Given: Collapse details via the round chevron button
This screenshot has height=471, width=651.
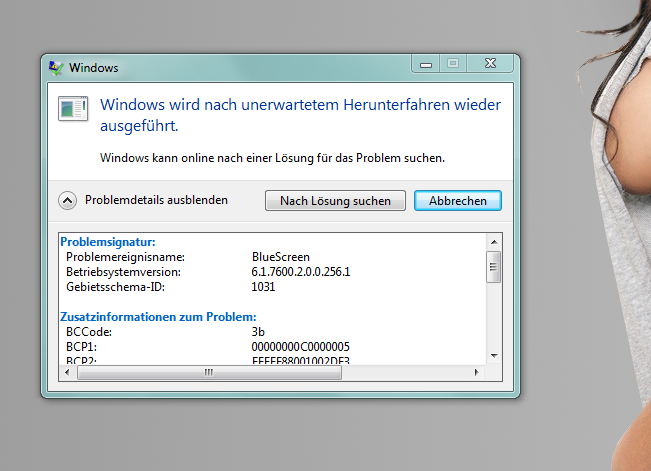Looking at the screenshot, I should pos(67,201).
